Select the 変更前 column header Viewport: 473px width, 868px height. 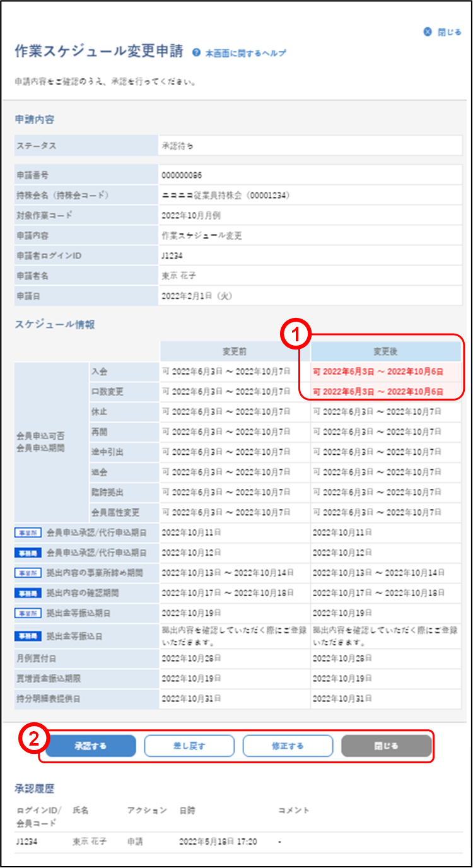(x=235, y=351)
